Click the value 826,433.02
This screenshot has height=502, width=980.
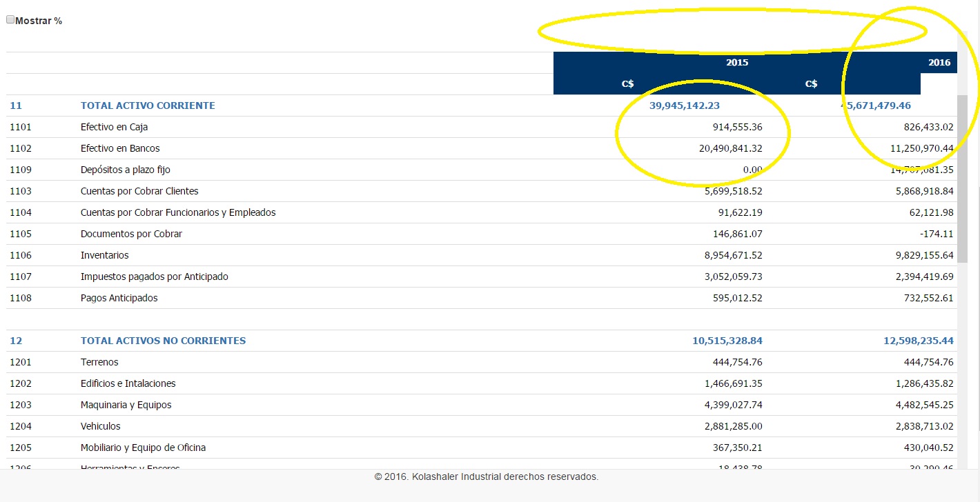coord(928,127)
